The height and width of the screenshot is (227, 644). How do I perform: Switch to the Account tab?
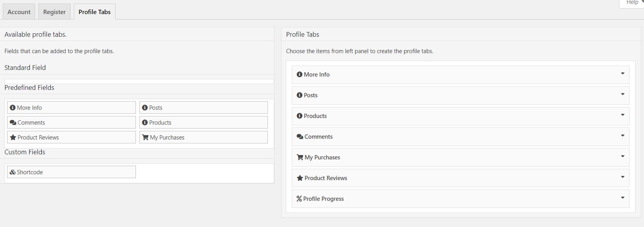pyautogui.click(x=19, y=12)
